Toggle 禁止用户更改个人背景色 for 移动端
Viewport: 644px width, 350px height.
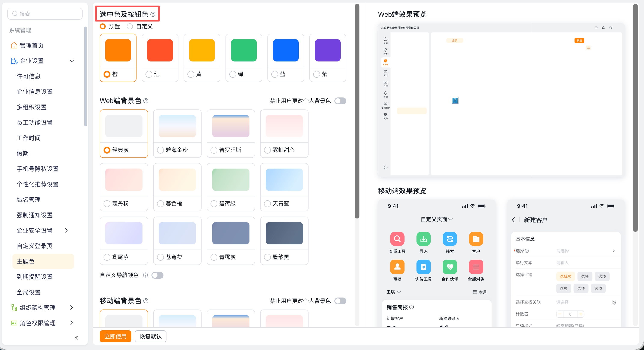(340, 301)
